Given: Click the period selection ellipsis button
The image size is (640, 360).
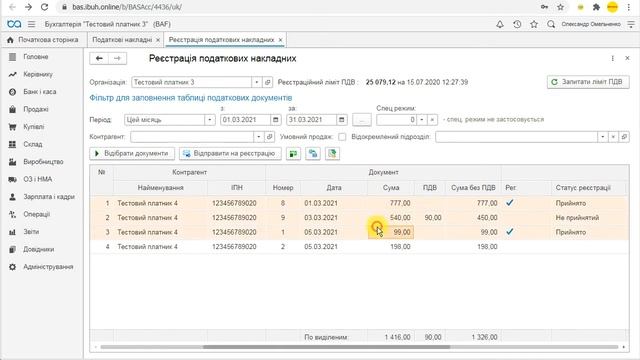Looking at the screenshot, I should tap(362, 120).
